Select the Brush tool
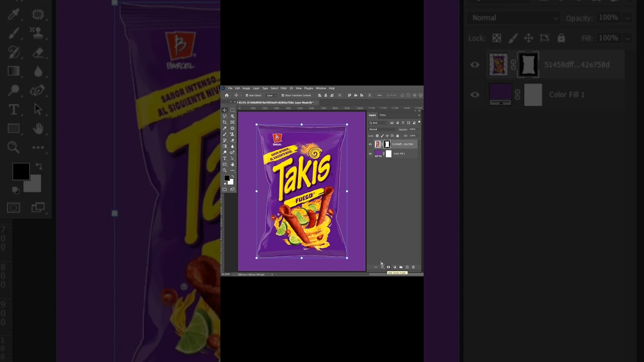Screen dimensions: 644x362 [224, 134]
